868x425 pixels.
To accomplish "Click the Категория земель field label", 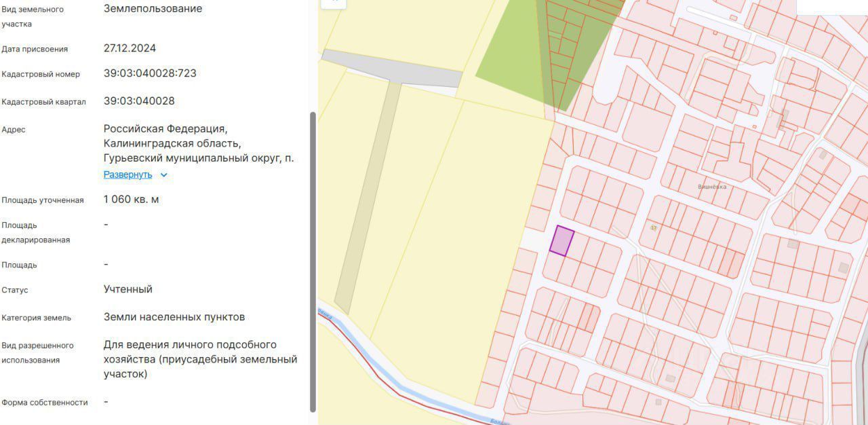I will [x=36, y=318].
